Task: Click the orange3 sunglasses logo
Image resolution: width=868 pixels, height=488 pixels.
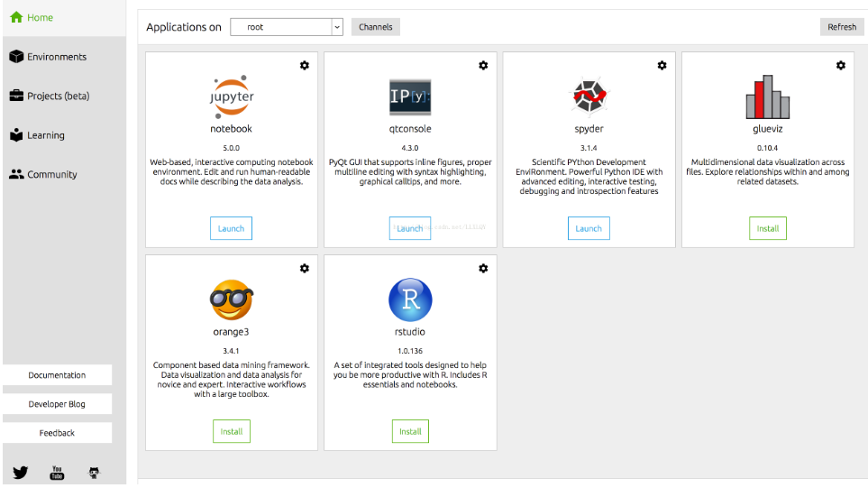Action: [x=232, y=299]
